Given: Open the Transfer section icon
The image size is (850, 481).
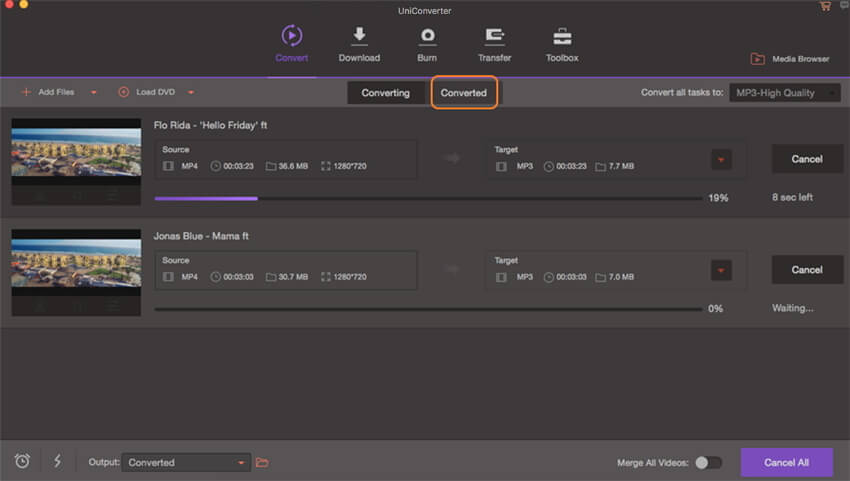Looking at the screenshot, I should click(494, 36).
